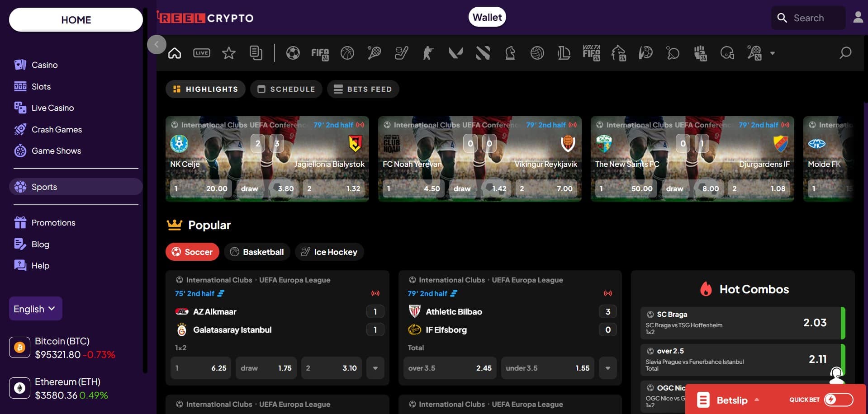Screen dimensions: 868x414
Task: Open the live chat support agent icon
Action: pos(837,375)
